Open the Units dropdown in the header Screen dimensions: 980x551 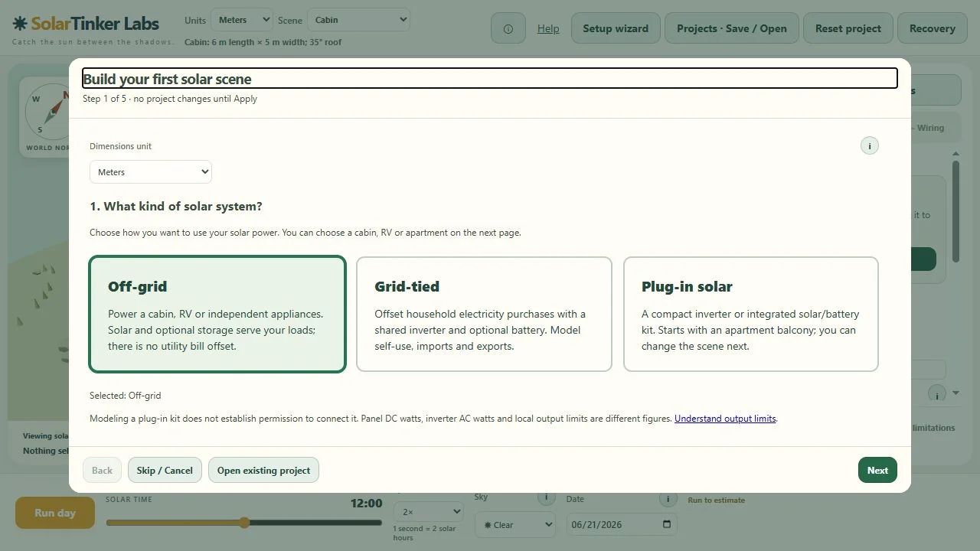(241, 20)
